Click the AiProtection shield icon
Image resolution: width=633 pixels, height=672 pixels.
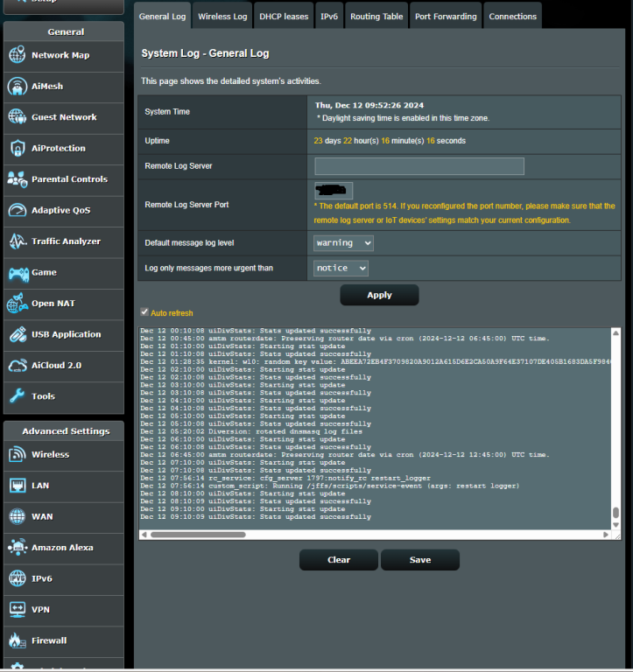[18, 148]
